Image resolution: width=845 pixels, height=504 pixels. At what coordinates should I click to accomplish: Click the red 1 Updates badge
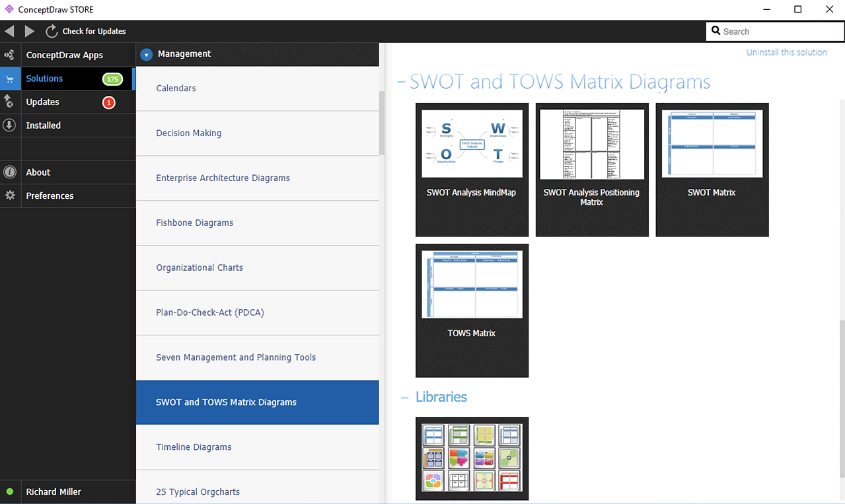(109, 102)
